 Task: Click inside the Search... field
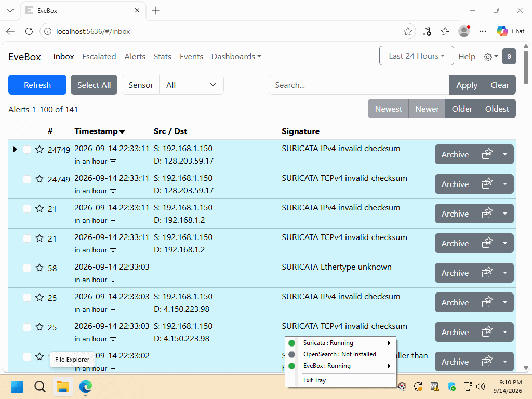359,85
